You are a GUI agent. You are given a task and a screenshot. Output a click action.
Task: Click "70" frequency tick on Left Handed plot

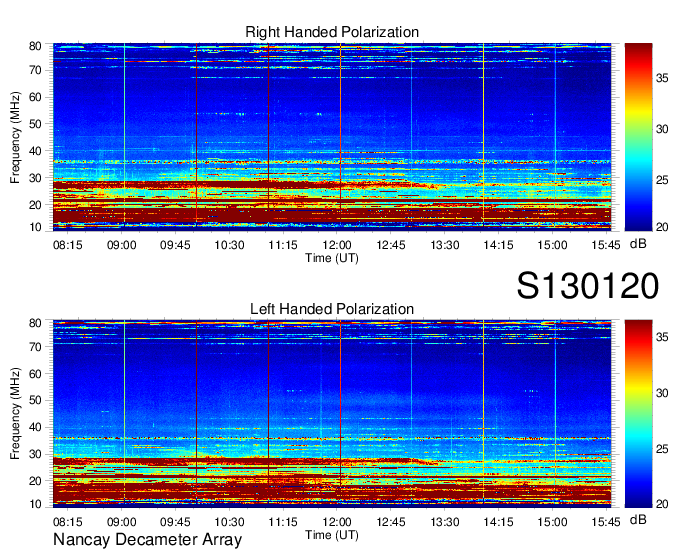[35, 347]
